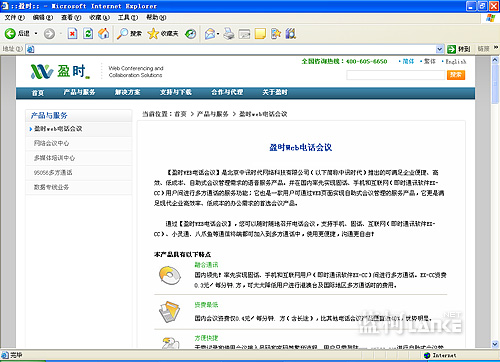Viewport: 500px width, 362px height.
Task: Click 首页 in the breadcrumb
Action: [x=180, y=114]
